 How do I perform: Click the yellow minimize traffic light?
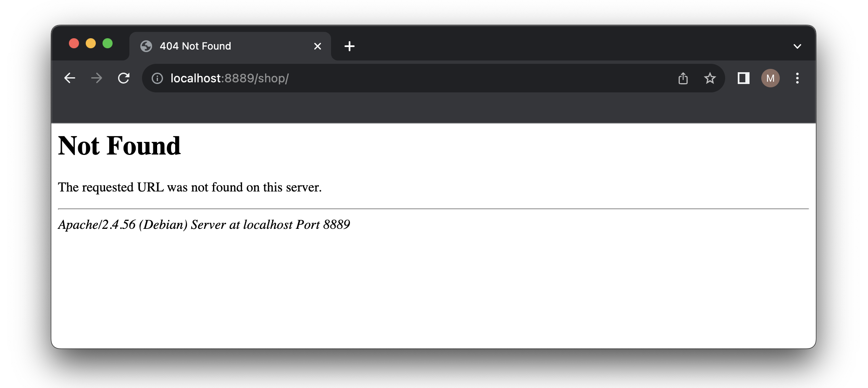pos(91,43)
